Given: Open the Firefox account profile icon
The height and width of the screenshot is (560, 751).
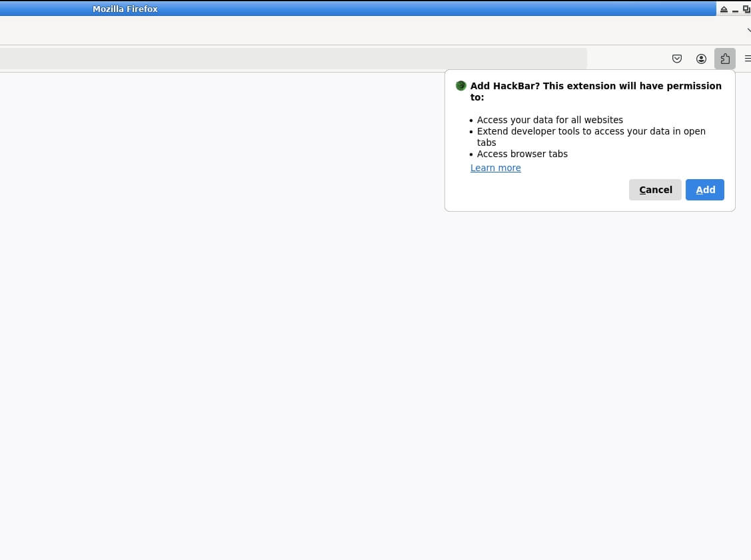Looking at the screenshot, I should 701,59.
